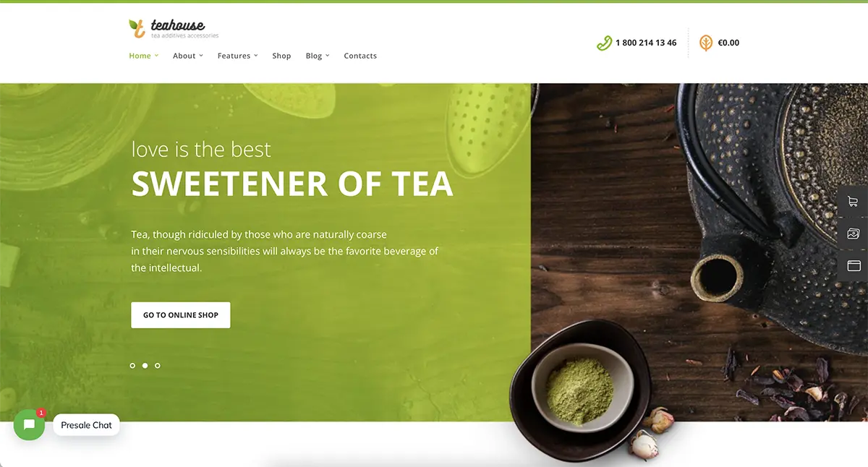Open the green chat bubble icon
The height and width of the screenshot is (467, 868).
coord(29,425)
